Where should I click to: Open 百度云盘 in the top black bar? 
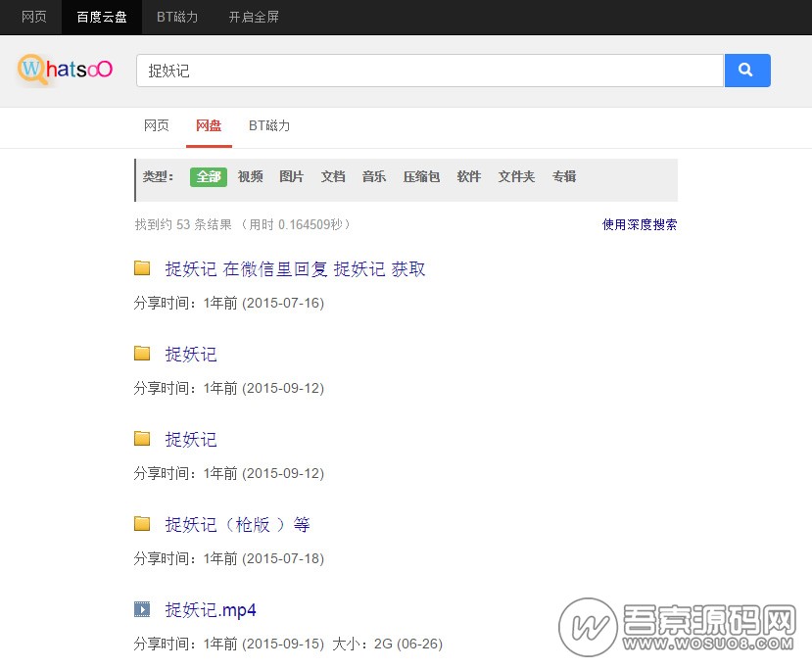pyautogui.click(x=102, y=17)
